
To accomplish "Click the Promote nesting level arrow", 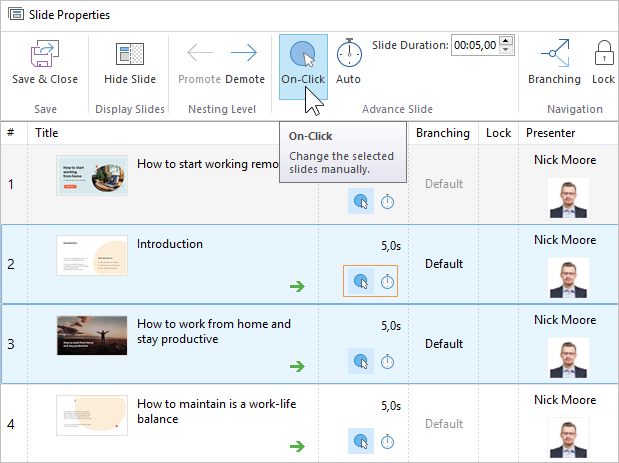I will tap(199, 62).
